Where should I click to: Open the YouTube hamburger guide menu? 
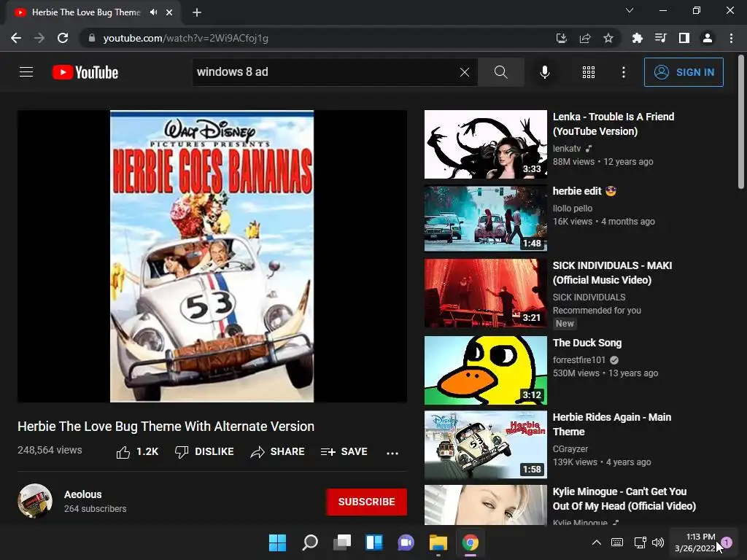point(26,72)
